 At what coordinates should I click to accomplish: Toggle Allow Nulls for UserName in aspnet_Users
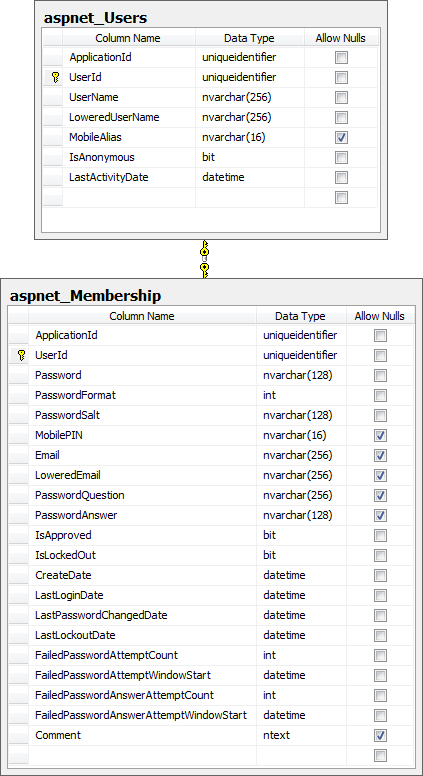point(341,97)
